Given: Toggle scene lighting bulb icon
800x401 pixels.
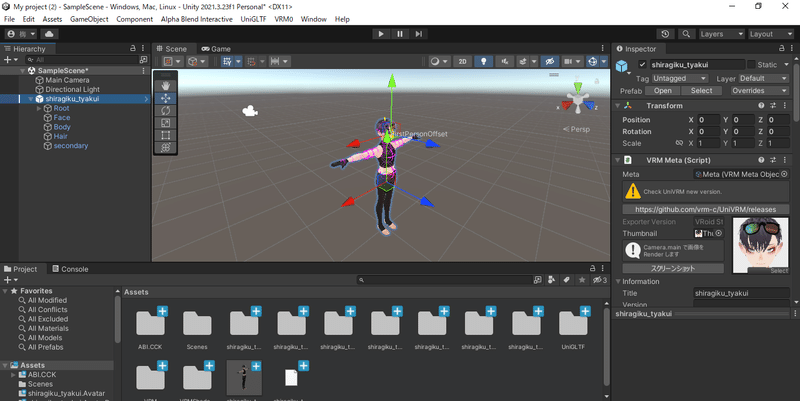Looking at the screenshot, I should (483, 61).
